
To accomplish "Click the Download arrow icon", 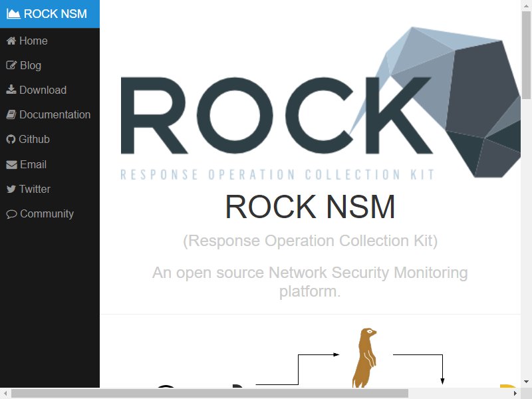I will coord(11,90).
